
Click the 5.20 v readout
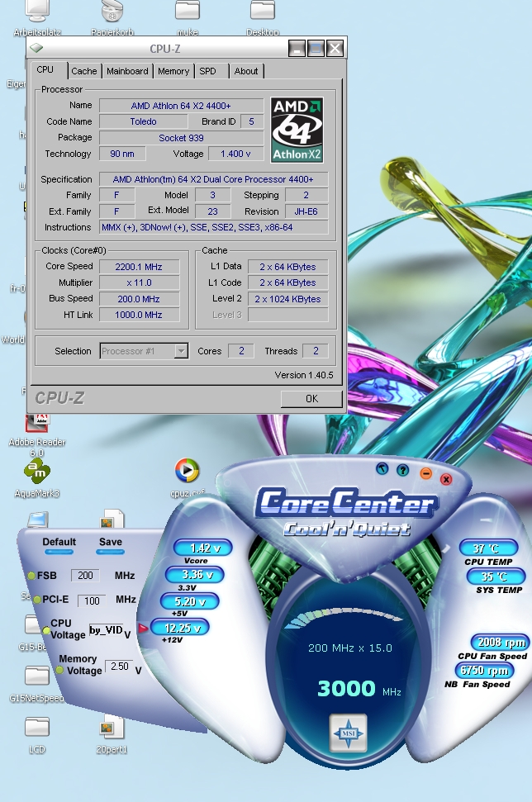(190, 601)
